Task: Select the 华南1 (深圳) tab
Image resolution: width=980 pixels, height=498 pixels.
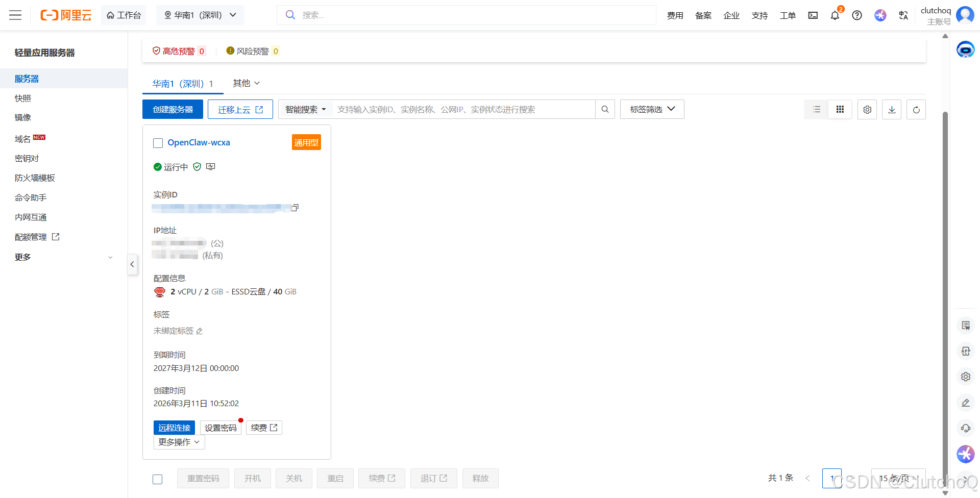Action: point(183,84)
